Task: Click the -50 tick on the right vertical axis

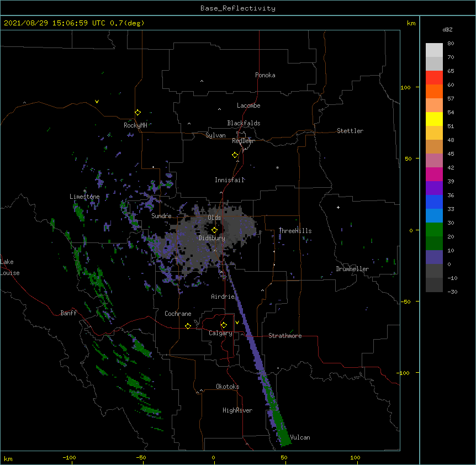Action: tap(405, 302)
